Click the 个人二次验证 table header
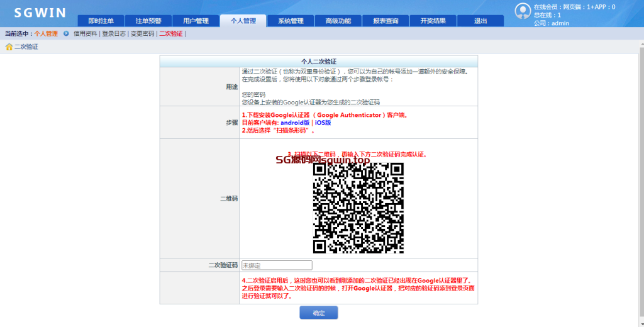644x327 pixels. click(x=319, y=62)
